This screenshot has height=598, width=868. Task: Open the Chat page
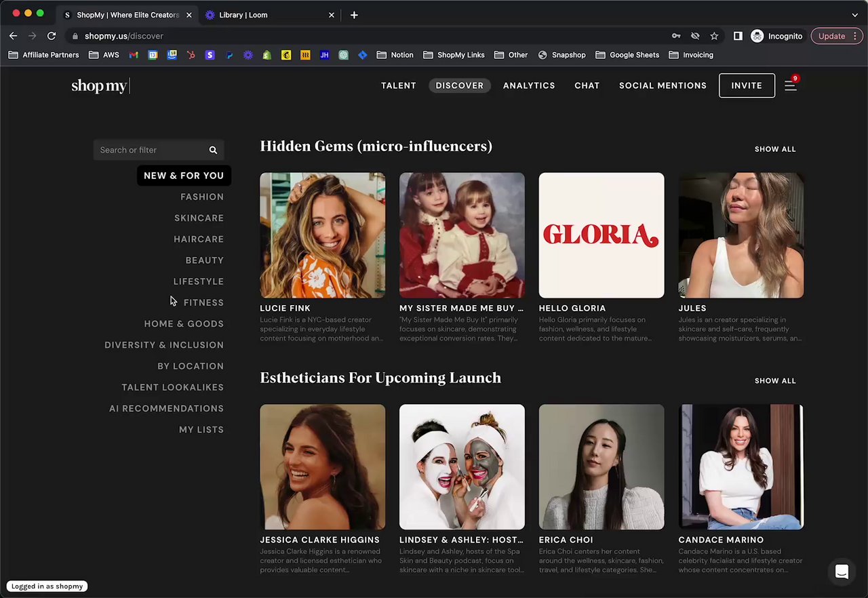pyautogui.click(x=587, y=85)
